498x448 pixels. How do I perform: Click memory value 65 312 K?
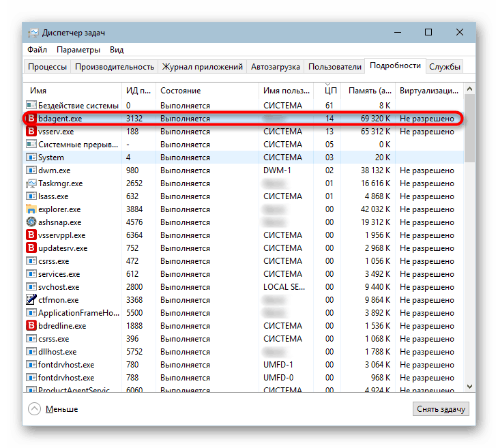coord(375,132)
